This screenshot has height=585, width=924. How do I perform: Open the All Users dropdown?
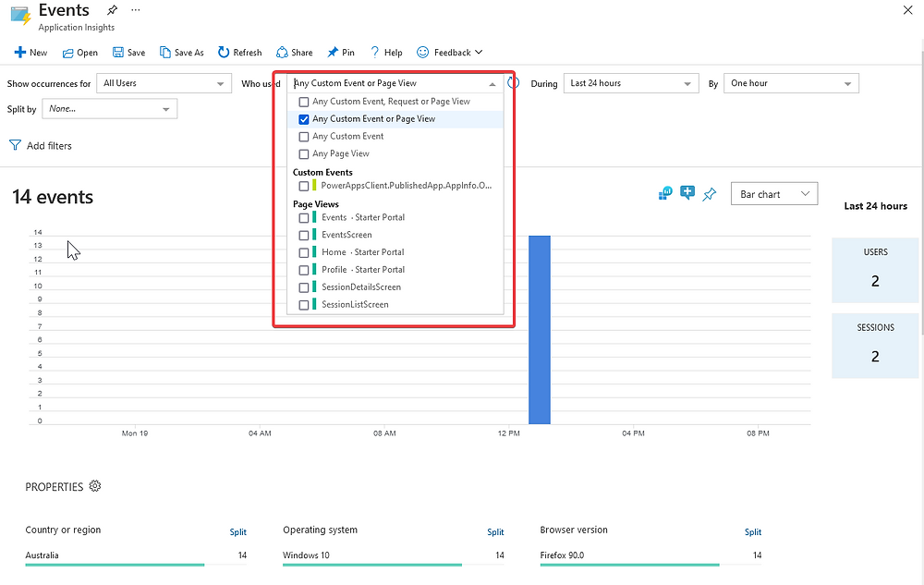click(x=164, y=84)
